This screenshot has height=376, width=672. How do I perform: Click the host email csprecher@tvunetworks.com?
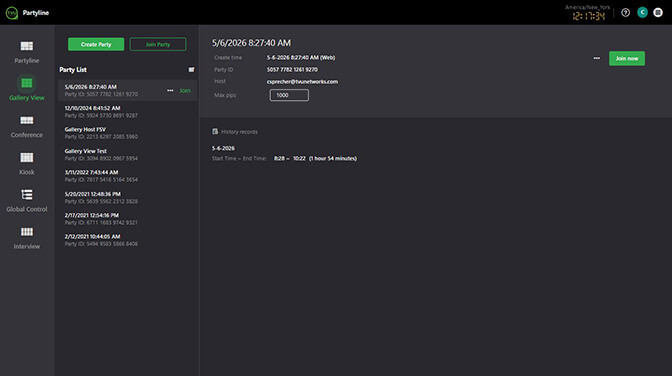(302, 81)
